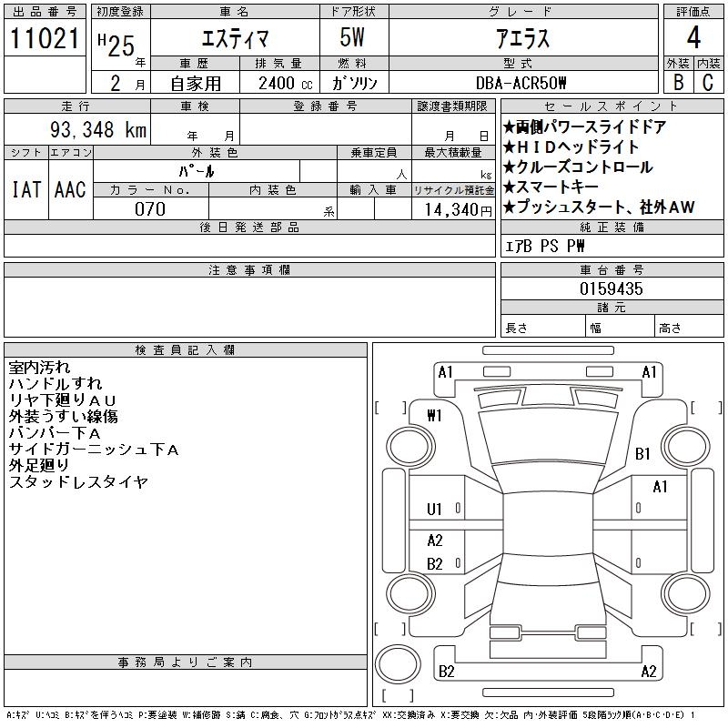
Task: Click the door type value 5W
Action: 352,37
